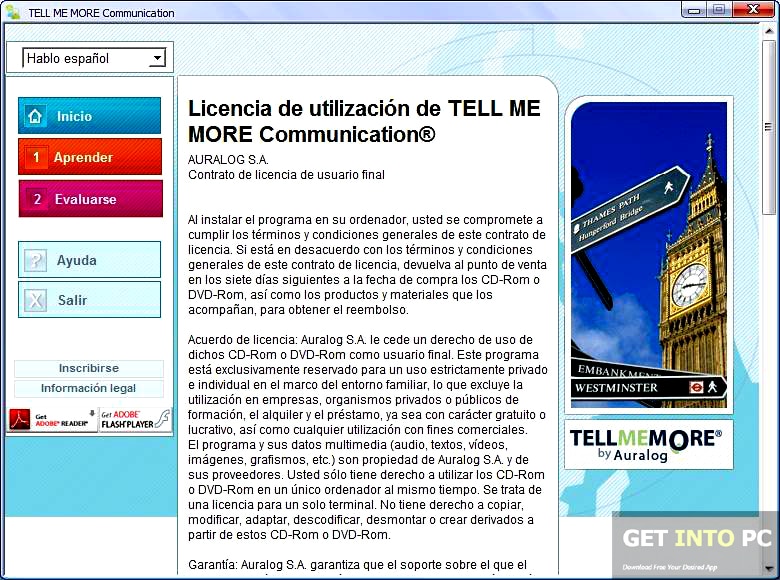Maximize the TELL ME MORE window
This screenshot has height=580, width=780.
[x=719, y=9]
